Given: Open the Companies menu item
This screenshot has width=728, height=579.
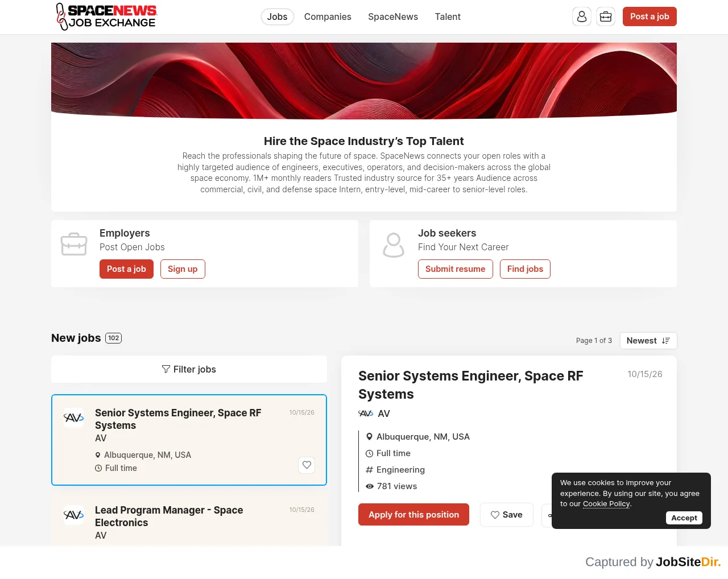Looking at the screenshot, I should point(328,17).
